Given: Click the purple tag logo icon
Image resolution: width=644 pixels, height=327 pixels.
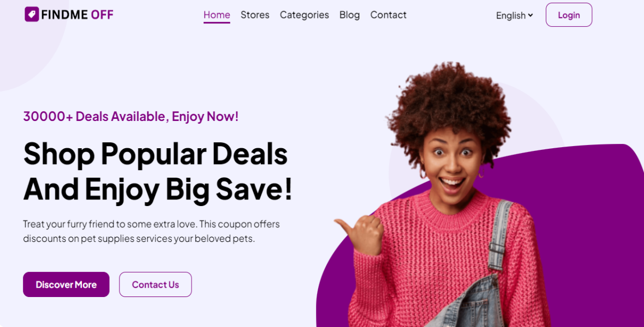Looking at the screenshot, I should tap(32, 14).
